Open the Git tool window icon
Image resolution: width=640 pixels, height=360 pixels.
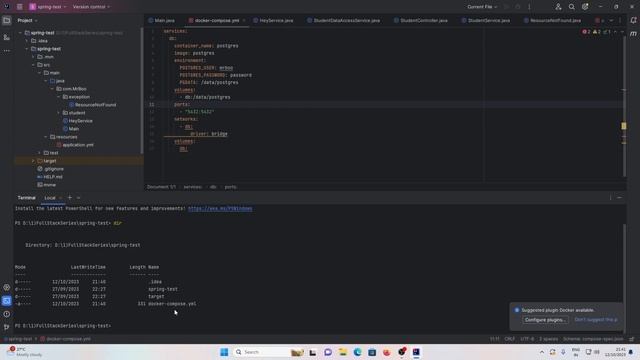click(x=7, y=327)
